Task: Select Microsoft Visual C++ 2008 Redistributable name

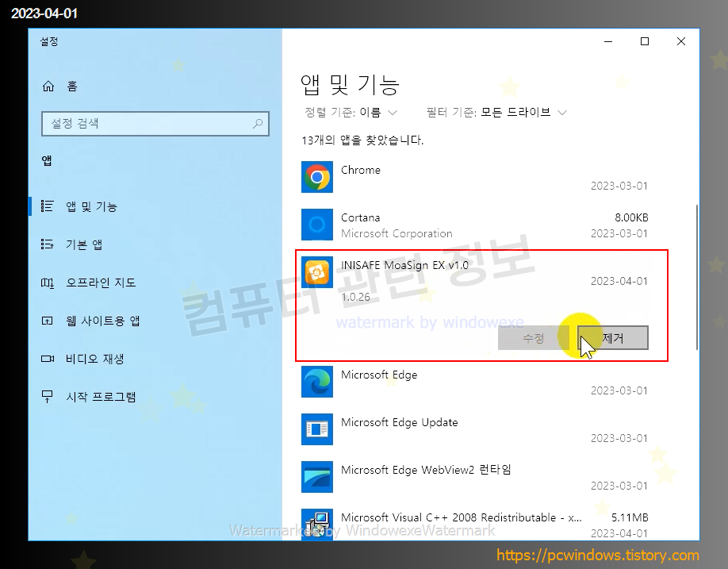Action: coord(461,517)
